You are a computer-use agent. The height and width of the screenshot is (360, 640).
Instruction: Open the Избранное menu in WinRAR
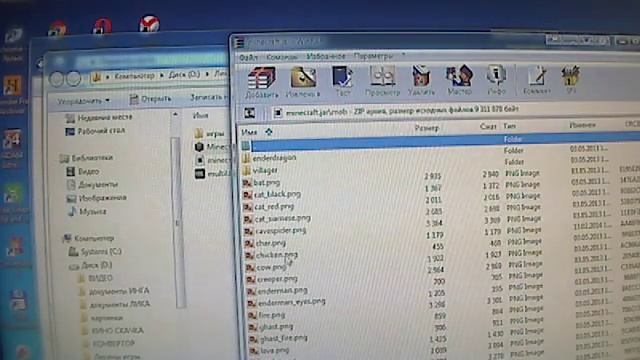pos(326,56)
